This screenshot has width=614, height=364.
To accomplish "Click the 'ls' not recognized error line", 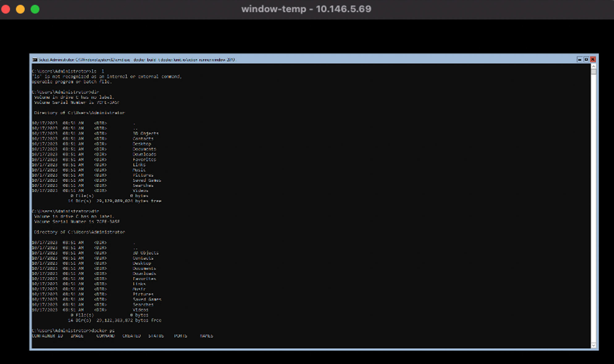I will pos(107,76).
